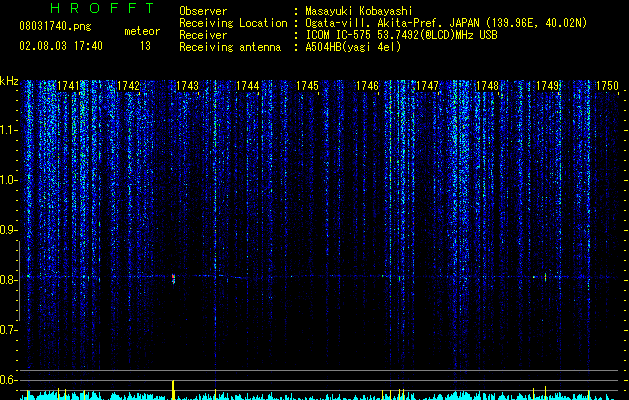The height and width of the screenshot is (400, 629).
Task: Click the 0.9 frequency axis label
Action: tap(9, 230)
